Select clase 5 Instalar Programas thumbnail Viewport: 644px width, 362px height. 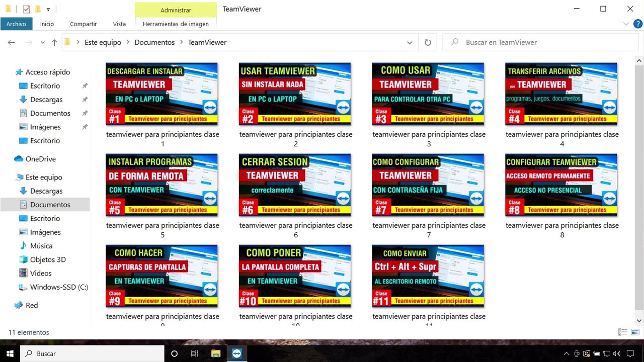162,185
